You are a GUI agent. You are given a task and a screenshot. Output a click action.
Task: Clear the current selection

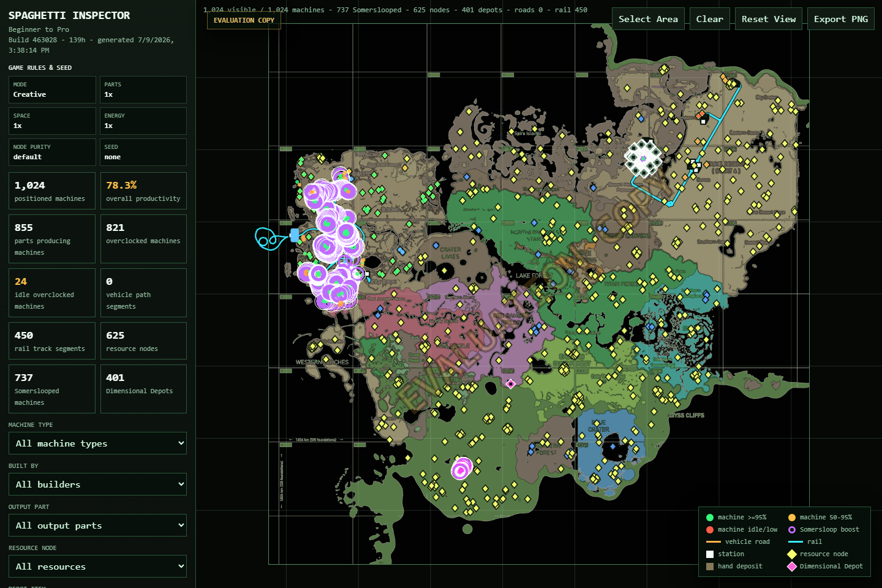coord(709,19)
